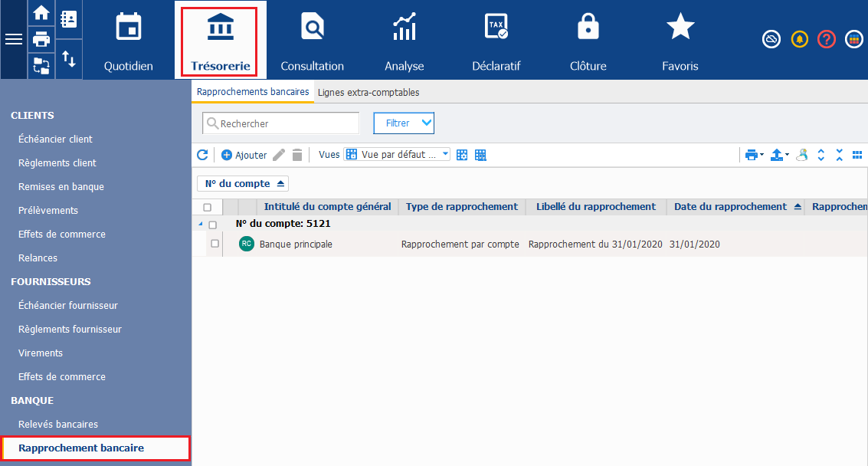Open Rapprochement bancaire in sidebar
This screenshot has height=466, width=868.
click(x=96, y=448)
